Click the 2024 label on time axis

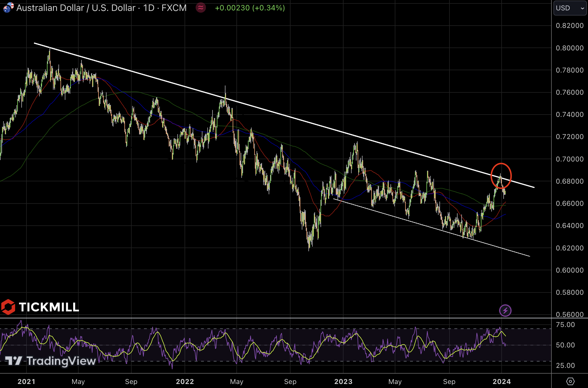tap(502, 382)
